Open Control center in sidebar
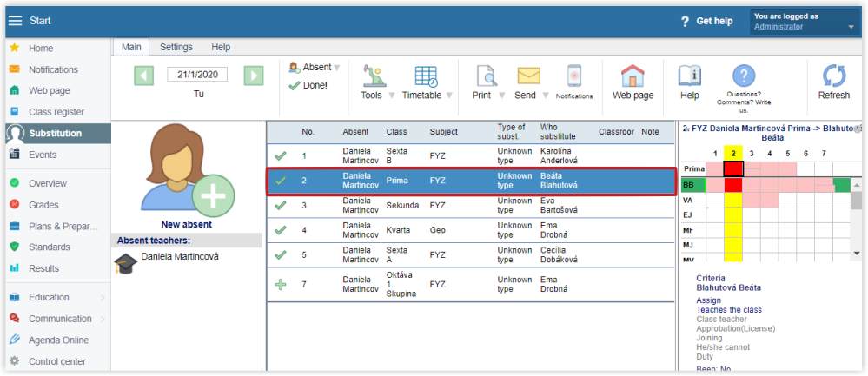The height and width of the screenshot is (376, 868). pyautogui.click(x=58, y=361)
